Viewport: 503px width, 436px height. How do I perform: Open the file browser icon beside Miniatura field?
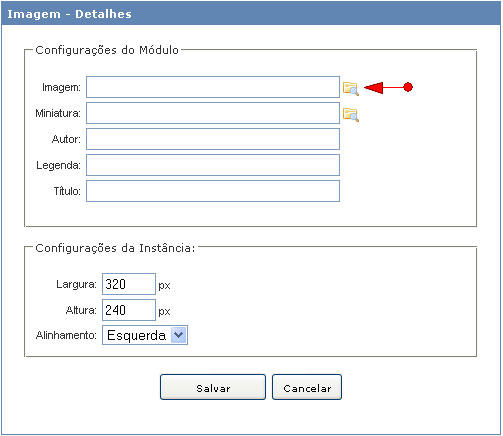click(x=351, y=115)
